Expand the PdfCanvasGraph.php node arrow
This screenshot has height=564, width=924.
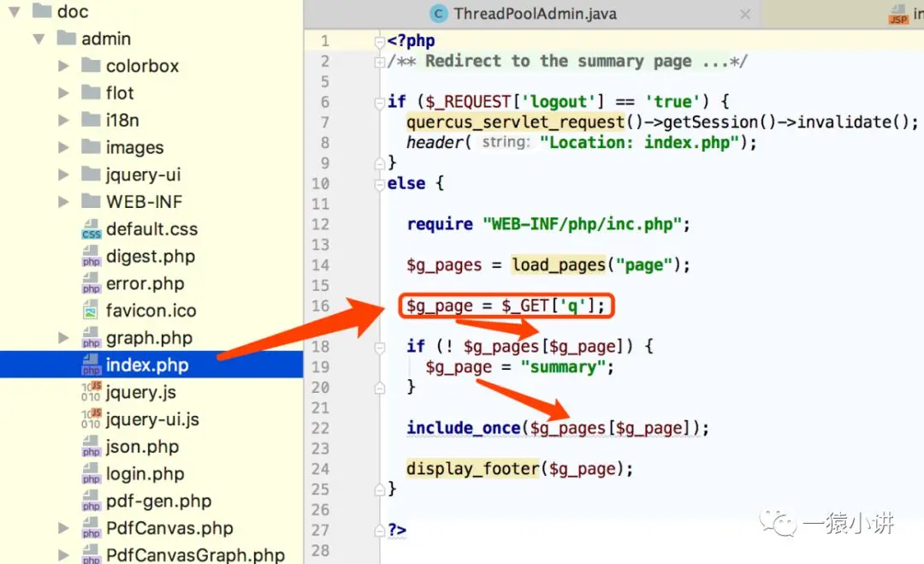[63, 555]
